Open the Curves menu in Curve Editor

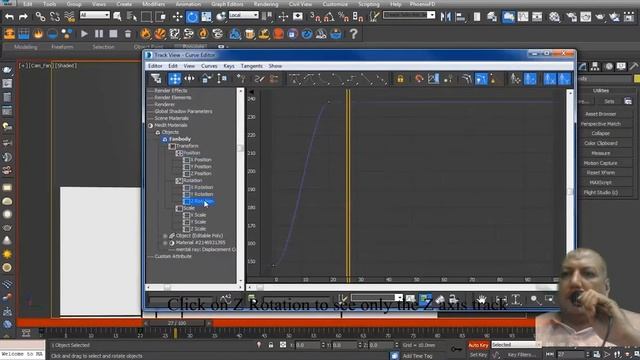pos(209,66)
